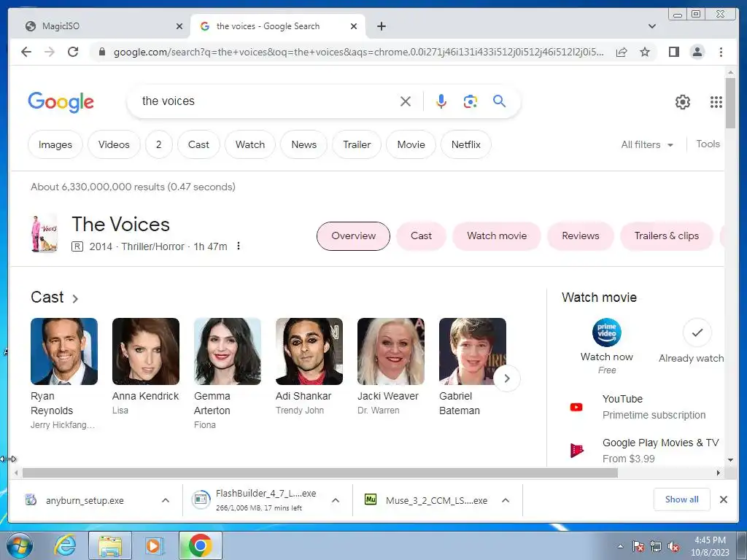Clear the search box text
Screen dimensions: 747x560
point(406,101)
